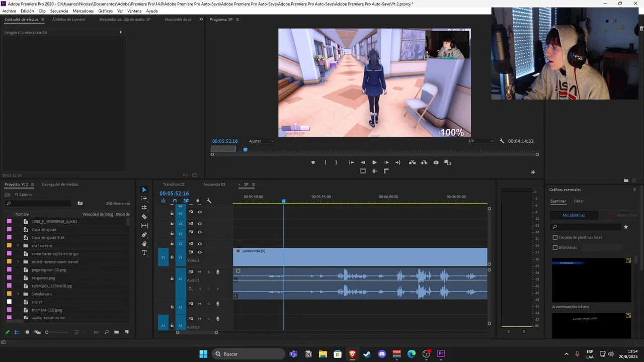Viewport: 644px width, 362px height.
Task: Toggle lock on Video 1 track
Action: coord(172,257)
